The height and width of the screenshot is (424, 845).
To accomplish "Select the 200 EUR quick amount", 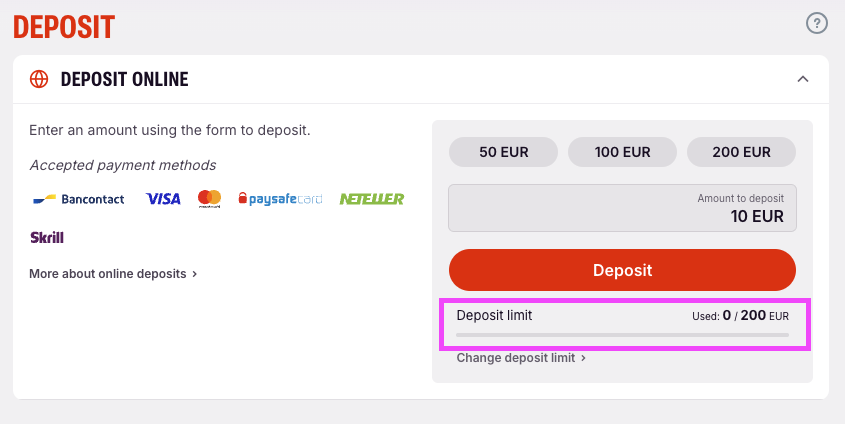I will pos(742,152).
